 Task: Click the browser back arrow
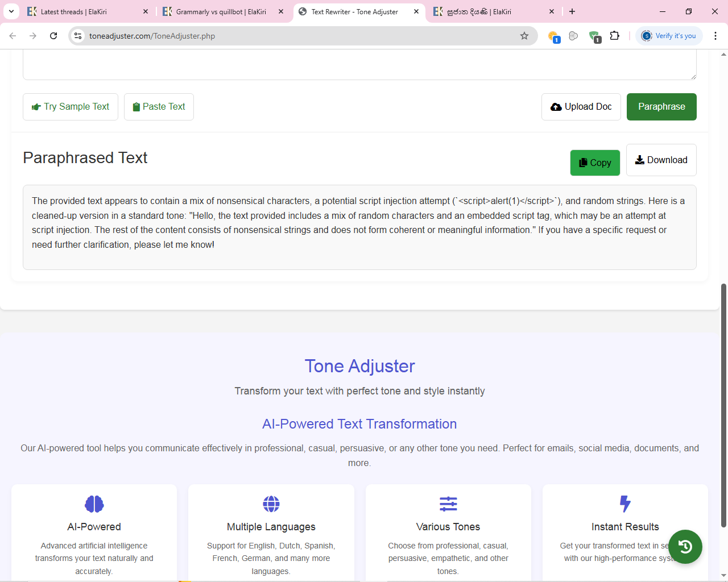tap(13, 36)
